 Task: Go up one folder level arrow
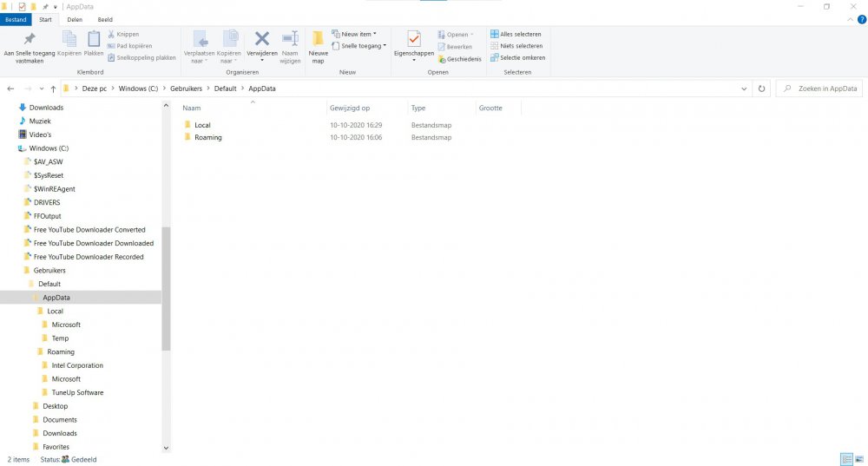tap(54, 89)
